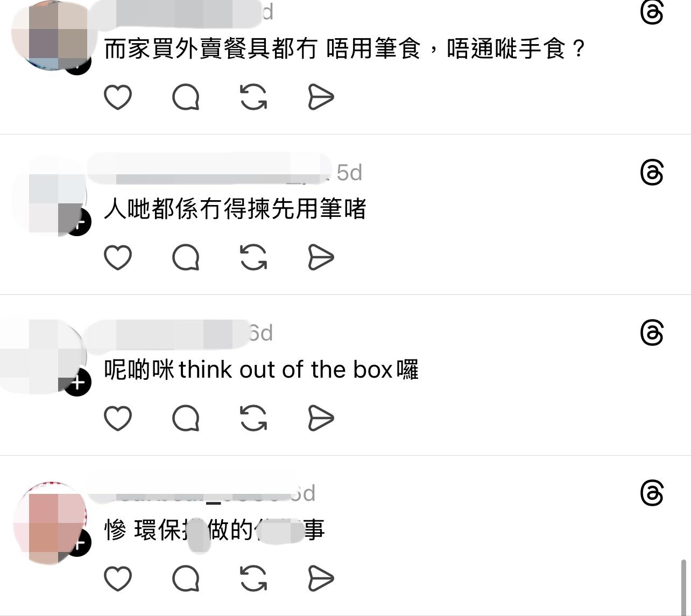Open Threads logo beside the 5d comment
Screen dimensions: 691x616
pos(652,173)
